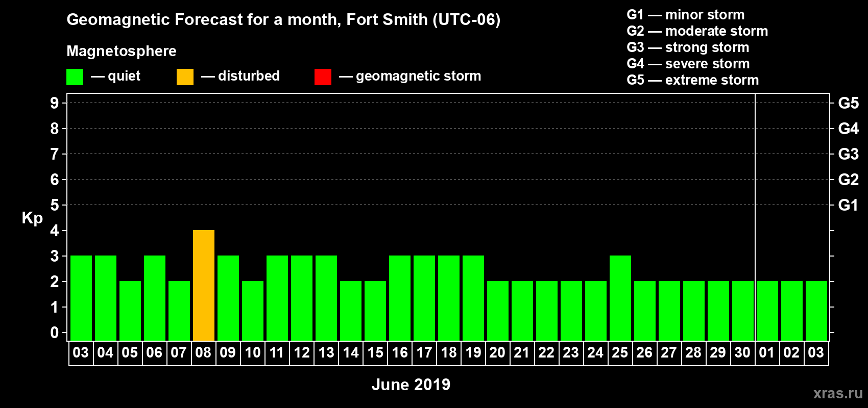Select the orange bar for June 08
868x408 pixels.
point(204,285)
